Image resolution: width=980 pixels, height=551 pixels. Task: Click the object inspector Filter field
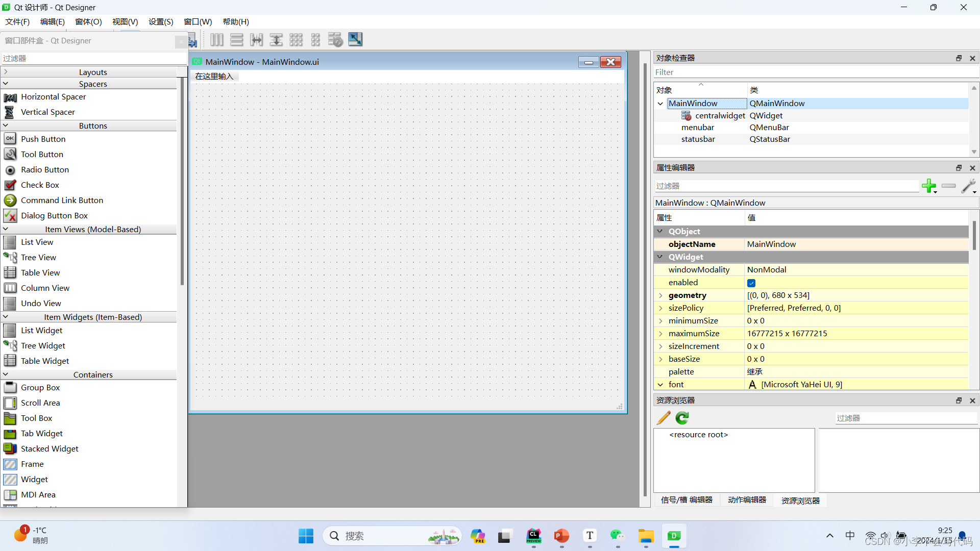(x=816, y=72)
